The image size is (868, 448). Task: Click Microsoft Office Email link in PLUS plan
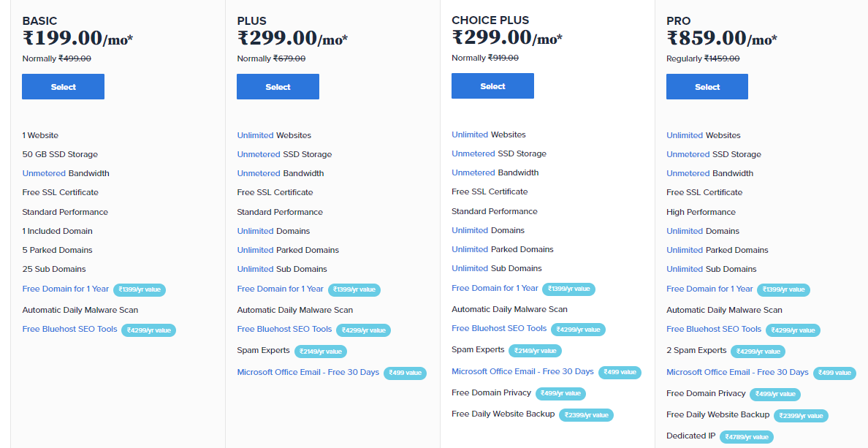tap(308, 372)
